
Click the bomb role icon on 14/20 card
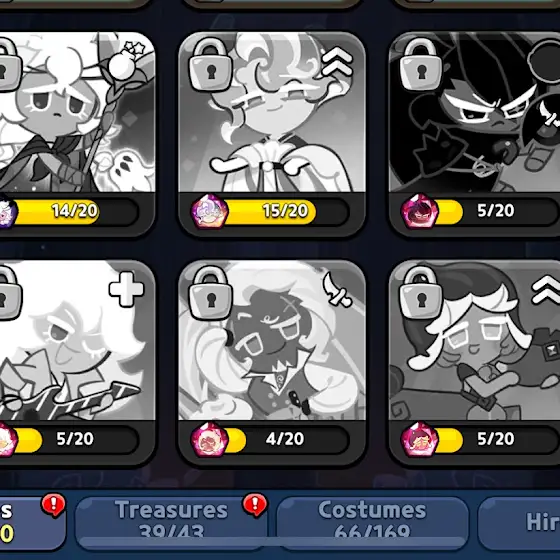(x=126, y=61)
